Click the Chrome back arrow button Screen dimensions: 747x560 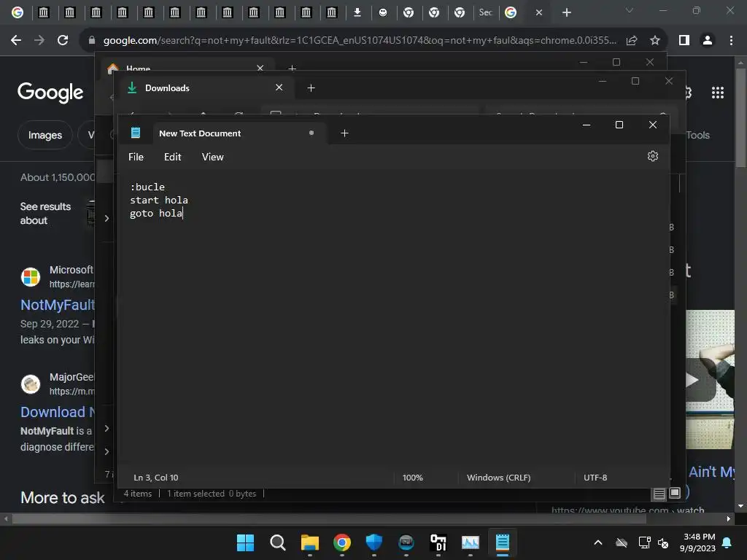[16, 41]
